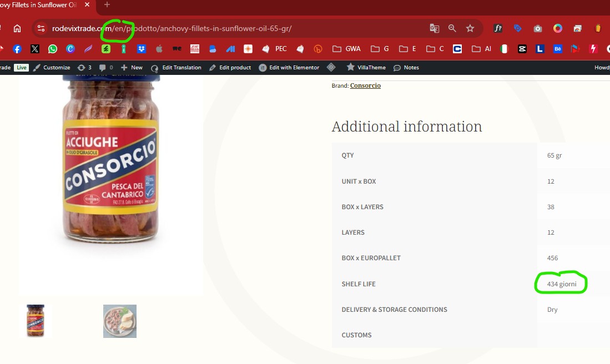Close the Anchovy Fillets browser tab
Image resolution: width=610 pixels, height=364 pixels.
click(87, 4)
